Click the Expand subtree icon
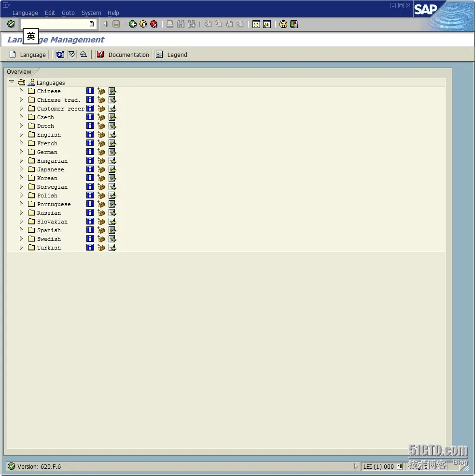Image resolution: width=475 pixels, height=476 pixels. (x=72, y=55)
